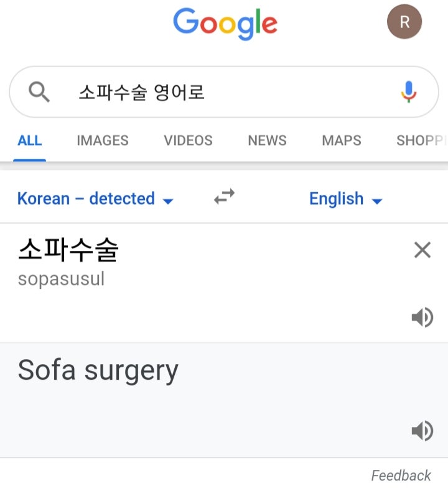Open the NEWS tab
Image resolution: width=448 pixels, height=493 pixels.
267,141
